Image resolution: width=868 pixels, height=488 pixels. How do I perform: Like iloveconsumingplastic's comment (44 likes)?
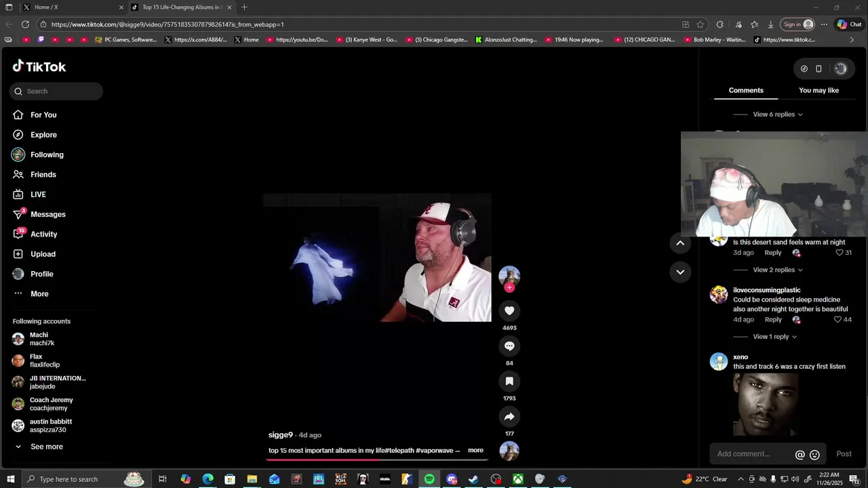pyautogui.click(x=837, y=320)
